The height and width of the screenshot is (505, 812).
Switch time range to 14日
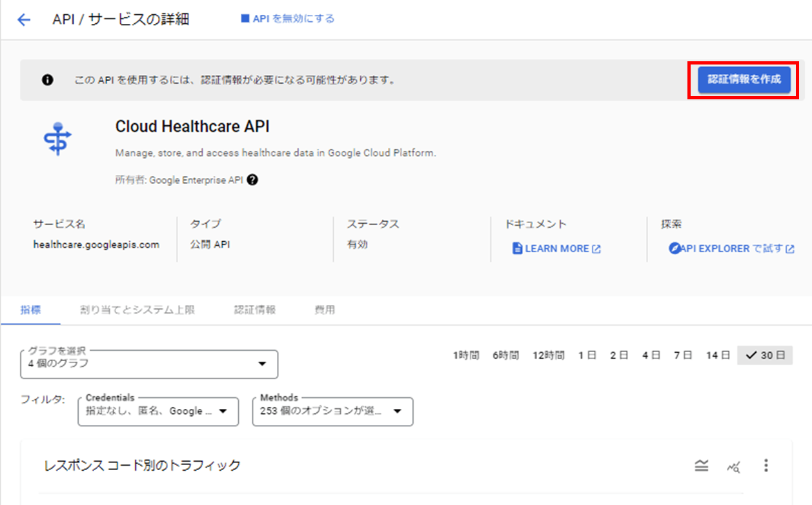[x=716, y=355]
